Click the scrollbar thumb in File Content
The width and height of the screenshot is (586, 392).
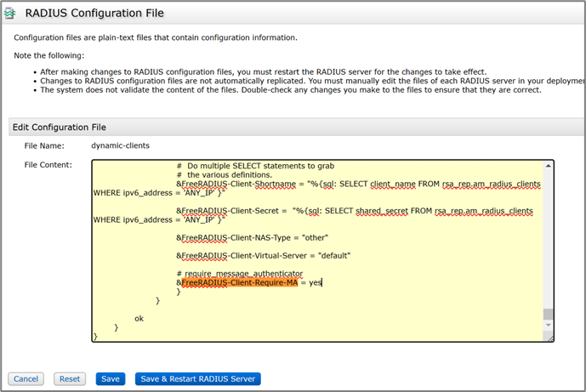[549, 314]
